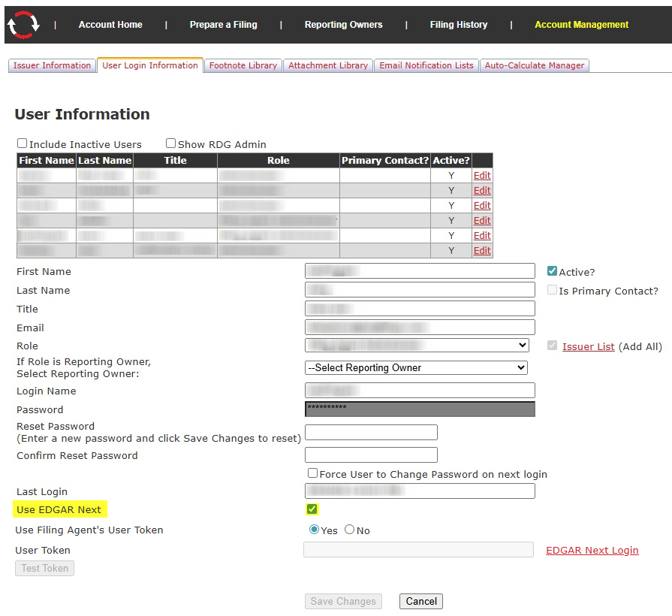
Task: Go to Prepare a Filing
Action: 223,25
